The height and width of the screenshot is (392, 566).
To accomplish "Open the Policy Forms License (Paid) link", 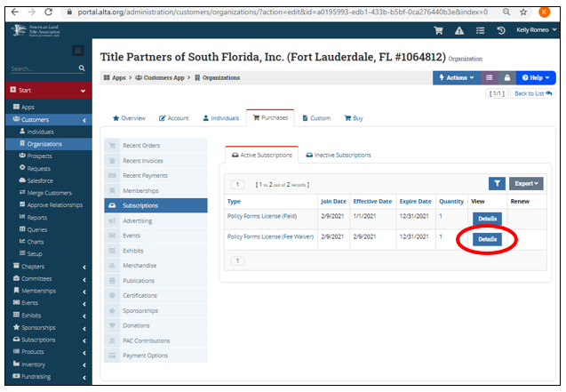I will pos(262,216).
